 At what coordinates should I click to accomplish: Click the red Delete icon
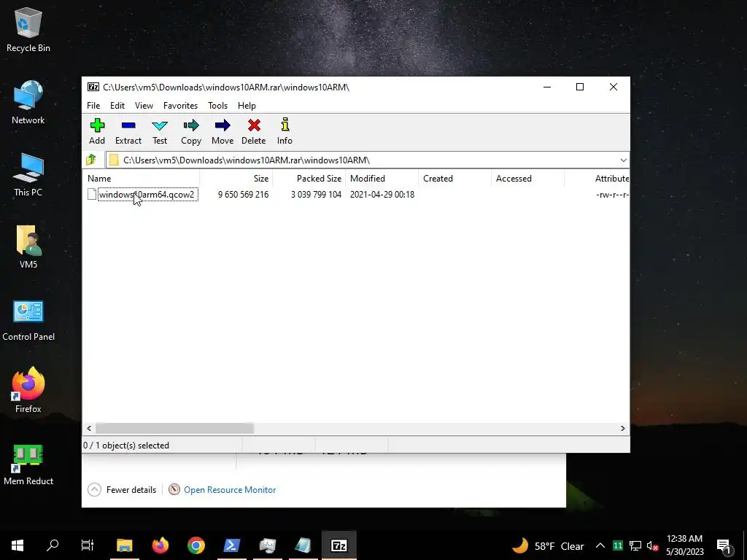pyautogui.click(x=253, y=131)
